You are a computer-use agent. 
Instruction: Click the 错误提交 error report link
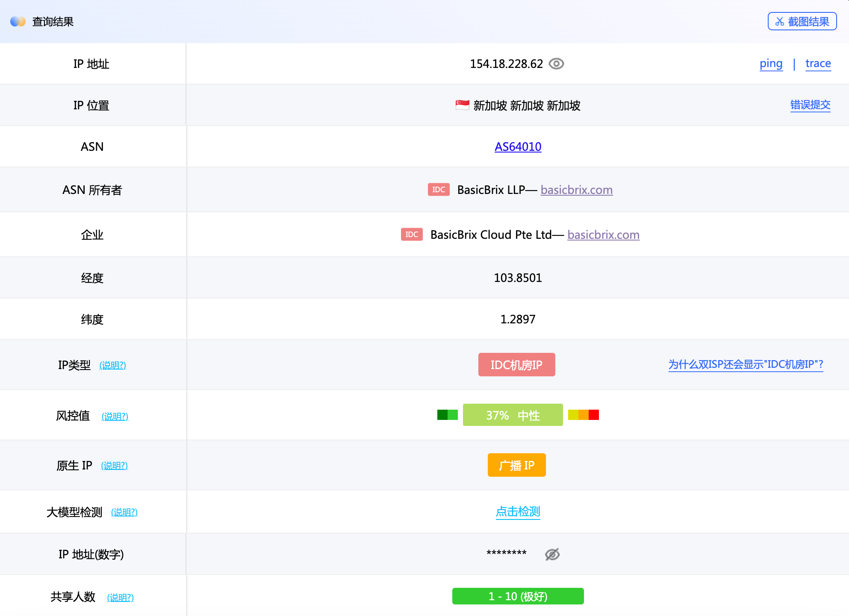[x=810, y=105]
